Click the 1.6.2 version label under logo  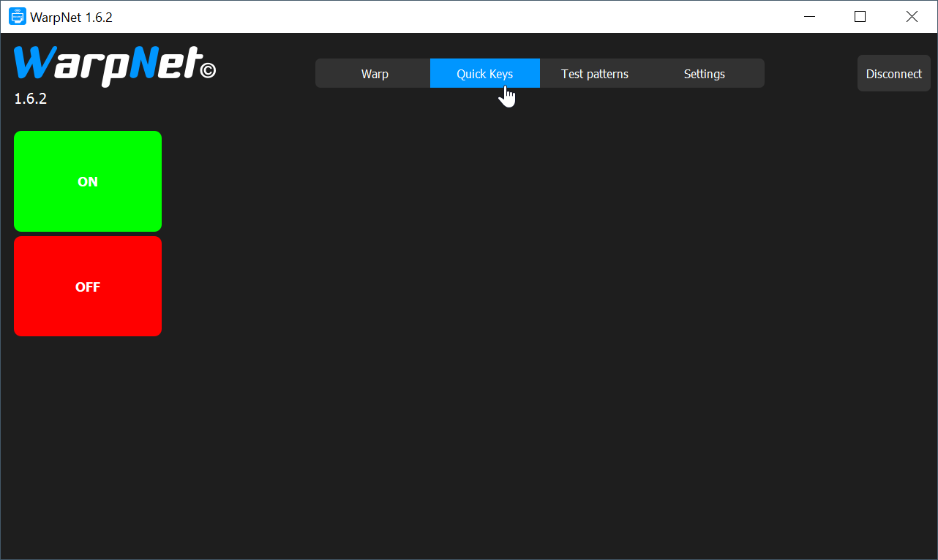point(31,99)
